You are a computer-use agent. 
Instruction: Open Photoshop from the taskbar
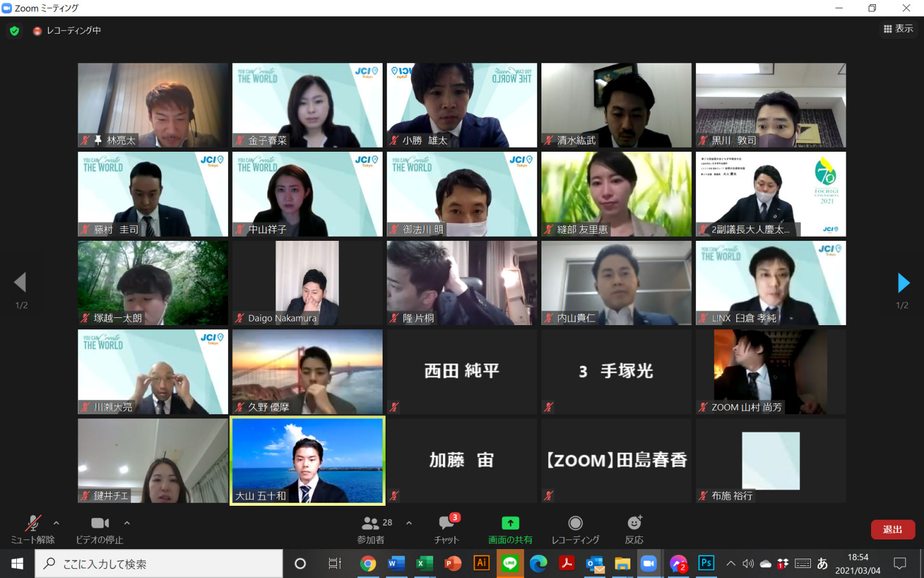pyautogui.click(x=706, y=564)
